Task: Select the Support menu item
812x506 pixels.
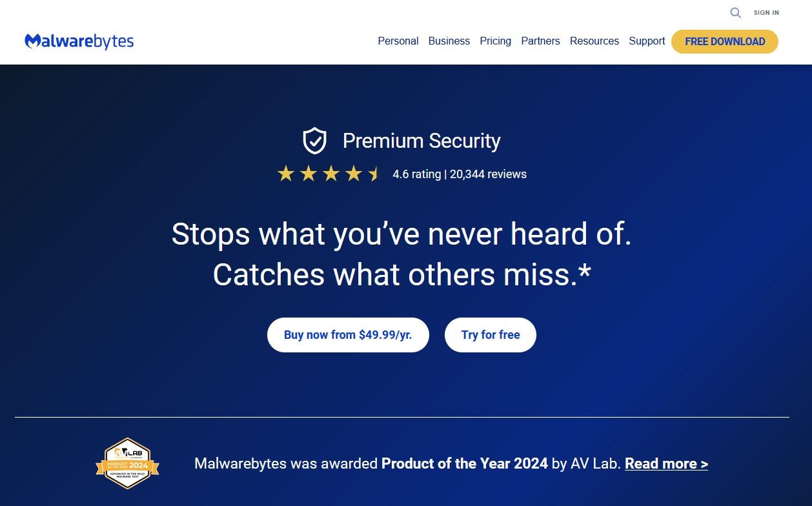Action: coord(647,41)
